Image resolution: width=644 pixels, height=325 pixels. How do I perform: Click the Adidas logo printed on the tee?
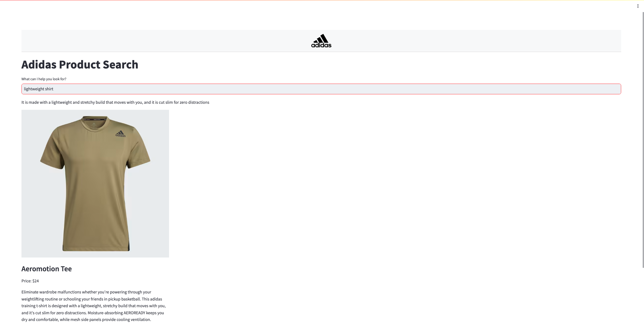point(120,134)
